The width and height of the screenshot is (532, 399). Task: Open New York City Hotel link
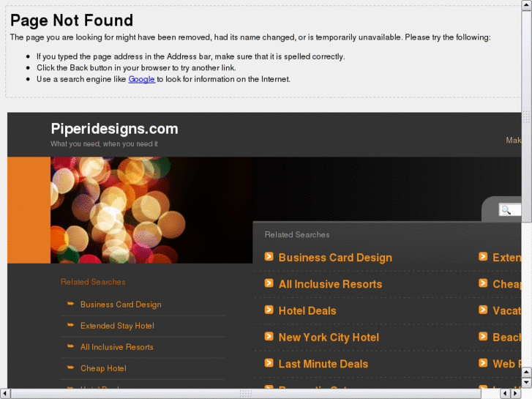click(x=329, y=338)
